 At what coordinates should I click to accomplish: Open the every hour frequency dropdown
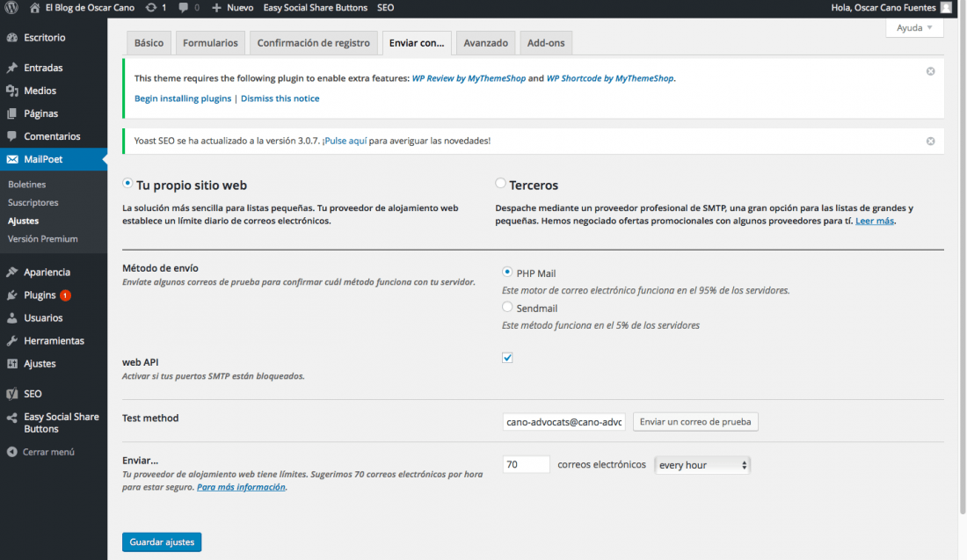702,465
